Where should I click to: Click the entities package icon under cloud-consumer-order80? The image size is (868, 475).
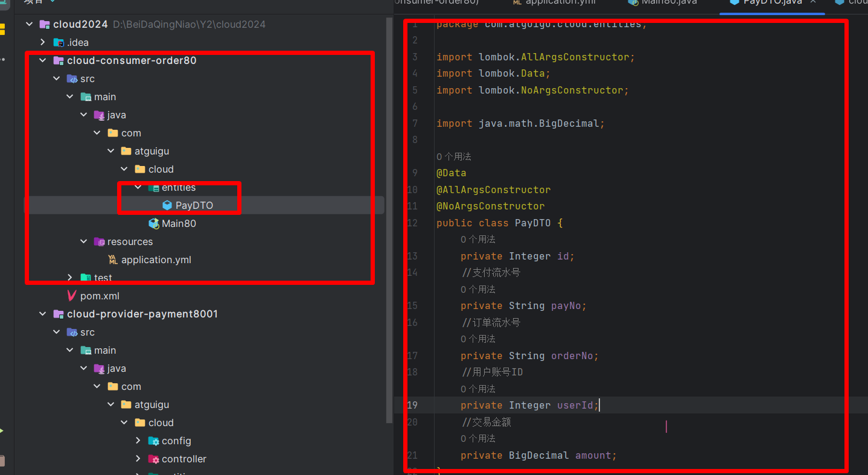[x=154, y=187]
